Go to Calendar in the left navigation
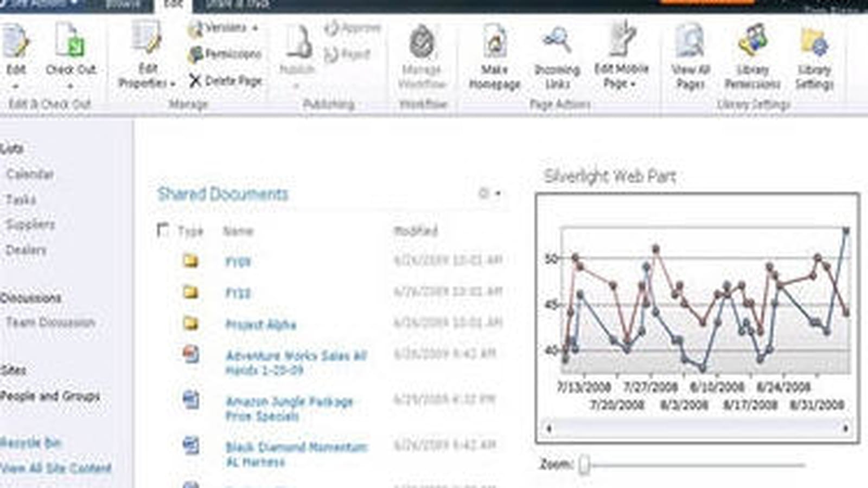868x488 pixels. [30, 174]
